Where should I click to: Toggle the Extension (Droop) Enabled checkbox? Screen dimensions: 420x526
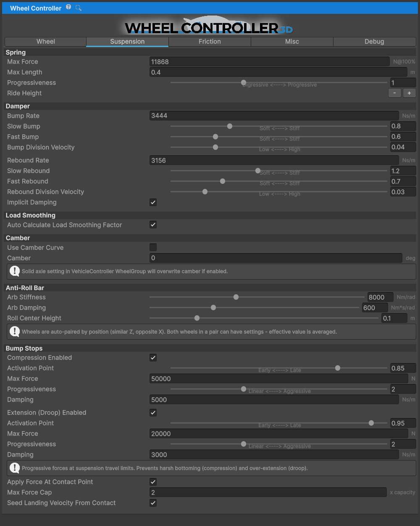[x=153, y=413]
